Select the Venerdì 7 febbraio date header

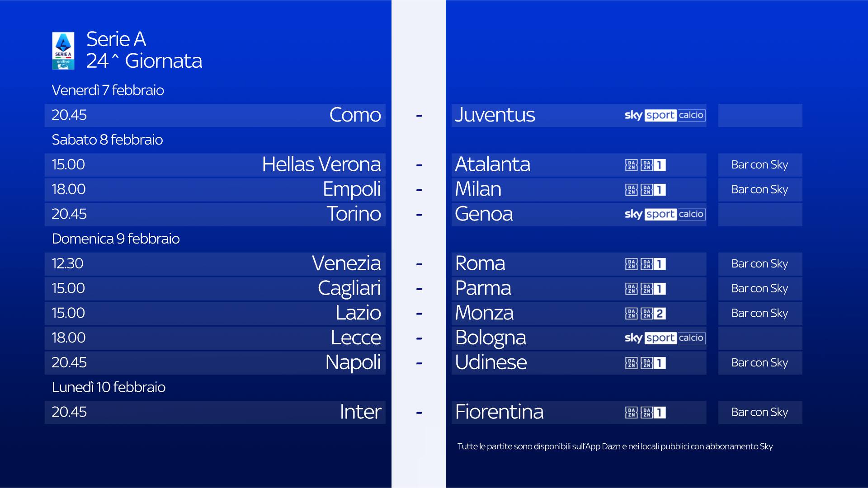tap(108, 90)
